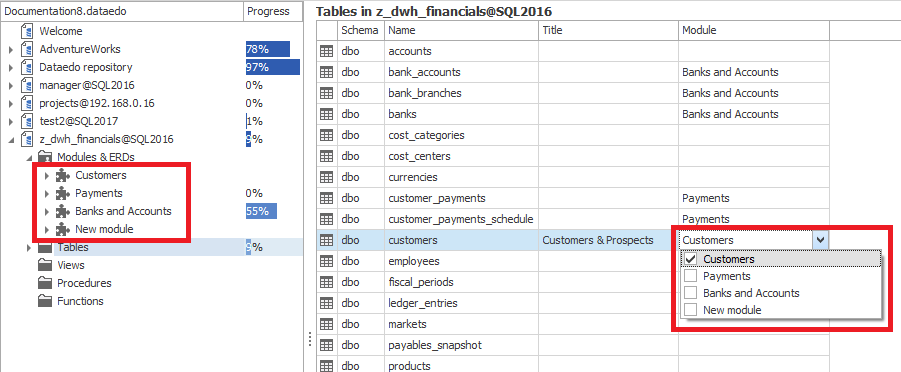The image size is (901, 372).
Task: Expand the Banks and Accounts module node
Action: [x=47, y=211]
